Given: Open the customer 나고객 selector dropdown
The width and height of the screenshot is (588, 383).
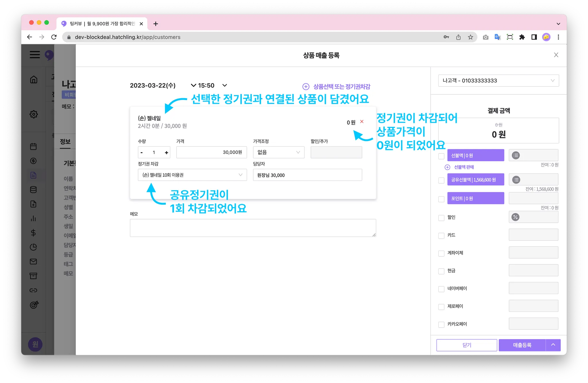Looking at the screenshot, I should coord(498,81).
